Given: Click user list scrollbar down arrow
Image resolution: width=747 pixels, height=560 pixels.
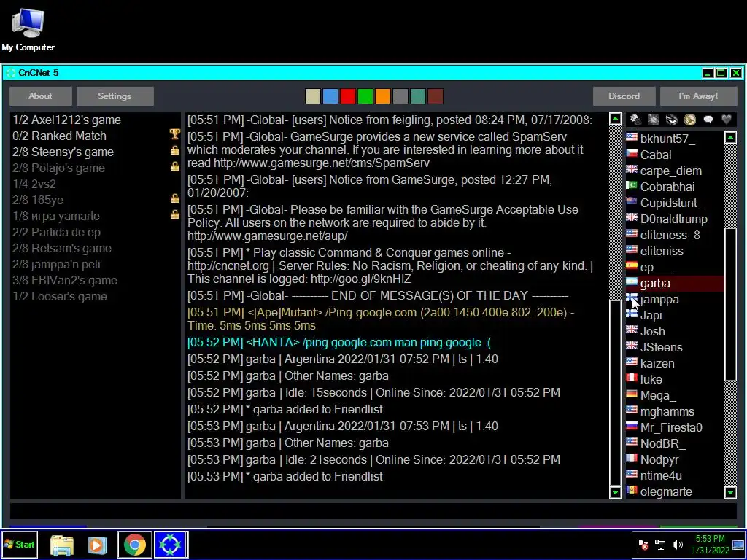Looking at the screenshot, I should (x=730, y=492).
